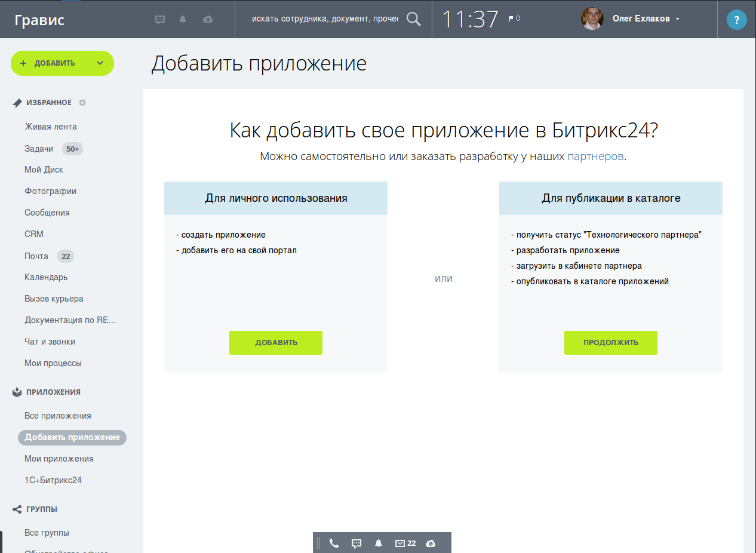Click the drag handle of the bottom bar

pyautogui.click(x=318, y=543)
